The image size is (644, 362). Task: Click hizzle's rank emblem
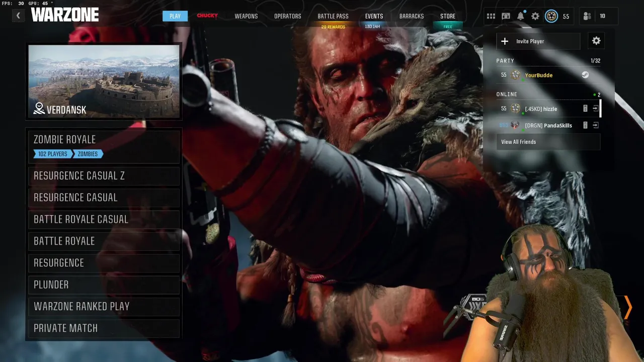coord(515,109)
